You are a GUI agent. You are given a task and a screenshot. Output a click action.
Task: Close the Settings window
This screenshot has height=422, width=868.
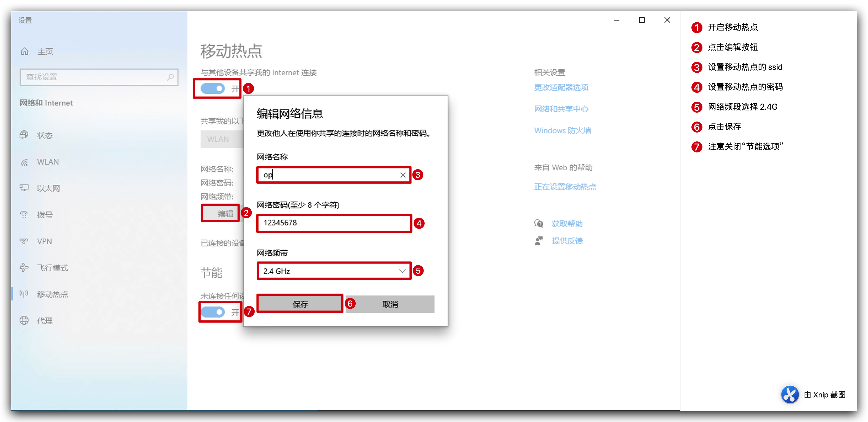(x=667, y=20)
